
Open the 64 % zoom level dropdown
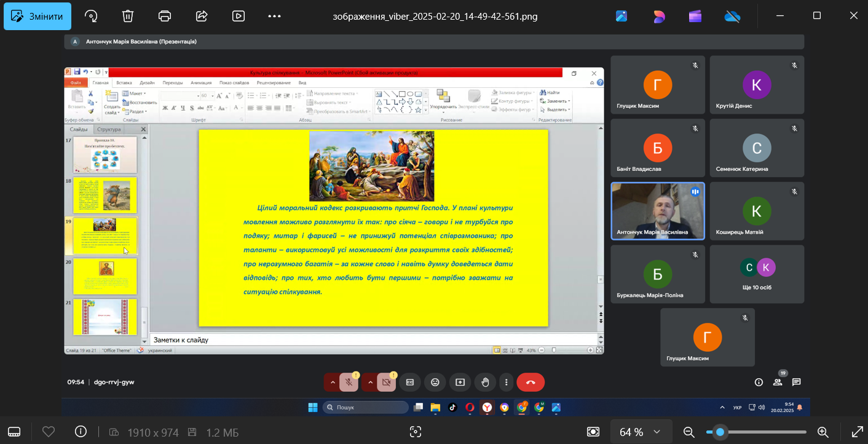(x=640, y=432)
